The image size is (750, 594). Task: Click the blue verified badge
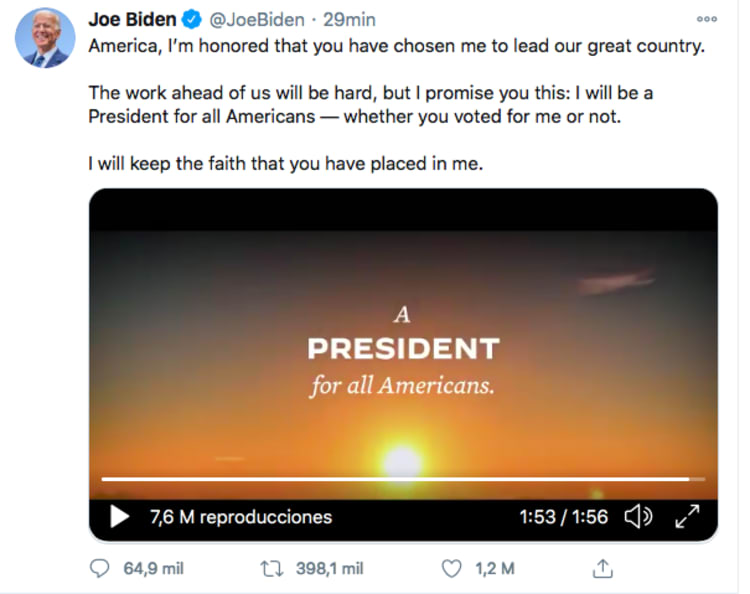coord(193,20)
